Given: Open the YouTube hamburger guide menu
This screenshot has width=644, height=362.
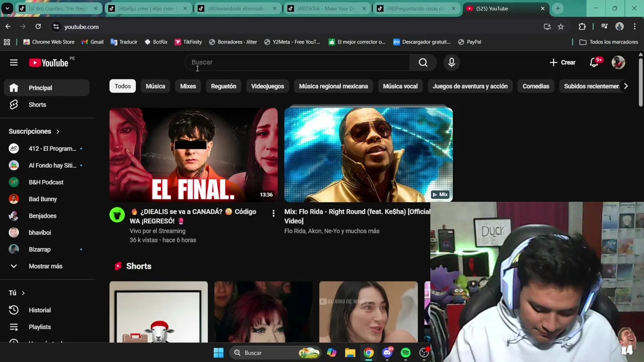Looking at the screenshot, I should [x=14, y=62].
